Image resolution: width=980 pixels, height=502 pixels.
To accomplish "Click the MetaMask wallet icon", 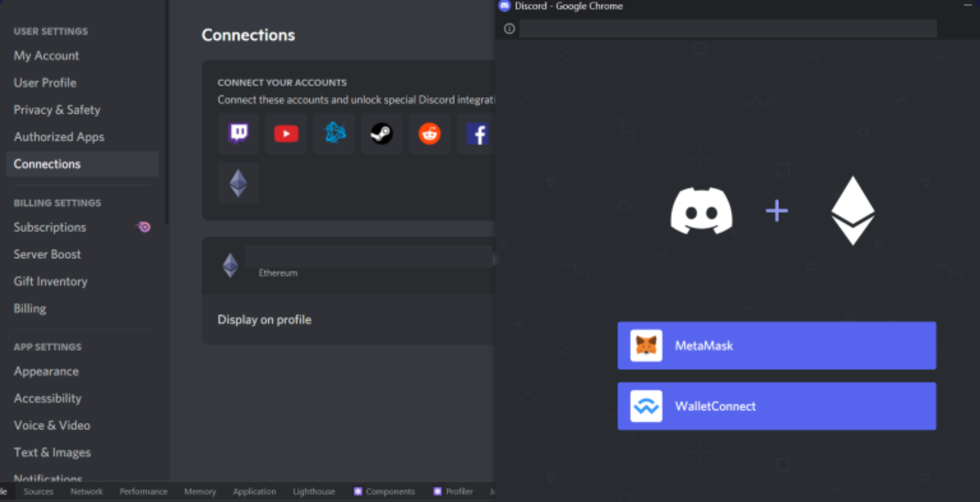I will pyautogui.click(x=646, y=345).
